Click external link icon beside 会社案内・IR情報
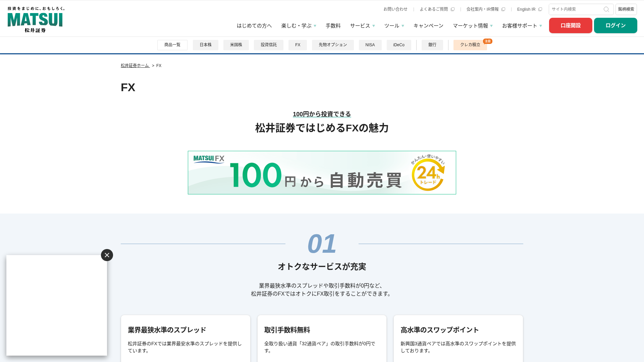 (x=503, y=9)
